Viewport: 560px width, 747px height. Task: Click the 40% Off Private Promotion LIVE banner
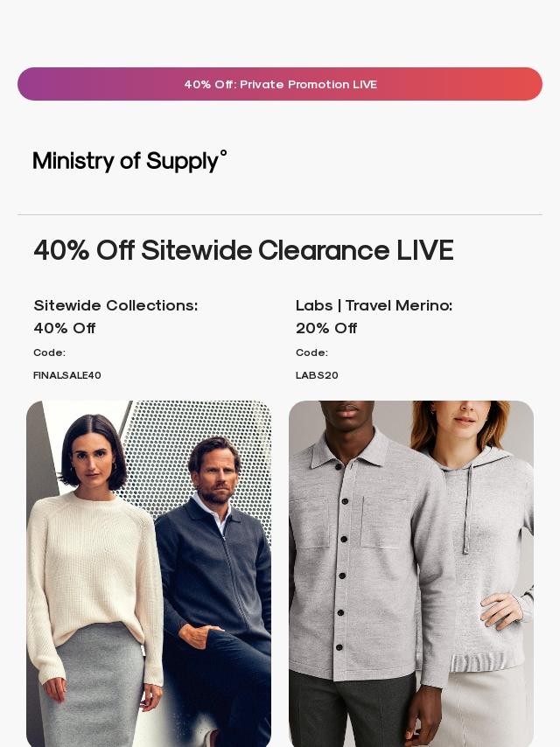pyautogui.click(x=280, y=84)
